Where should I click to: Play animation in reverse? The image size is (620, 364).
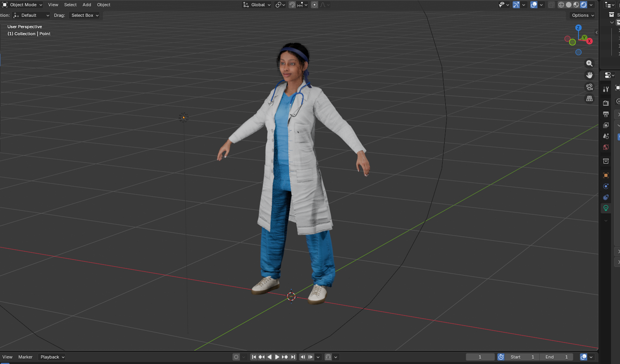tap(269, 357)
